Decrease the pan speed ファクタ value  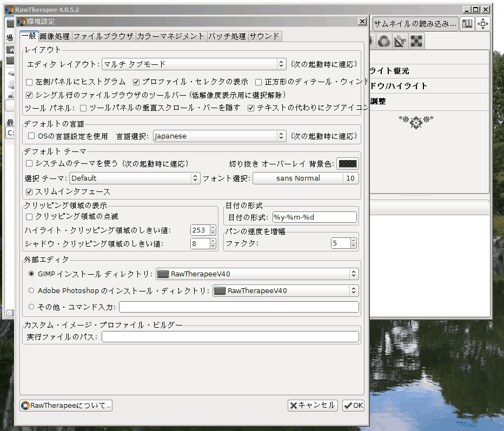[353, 246]
